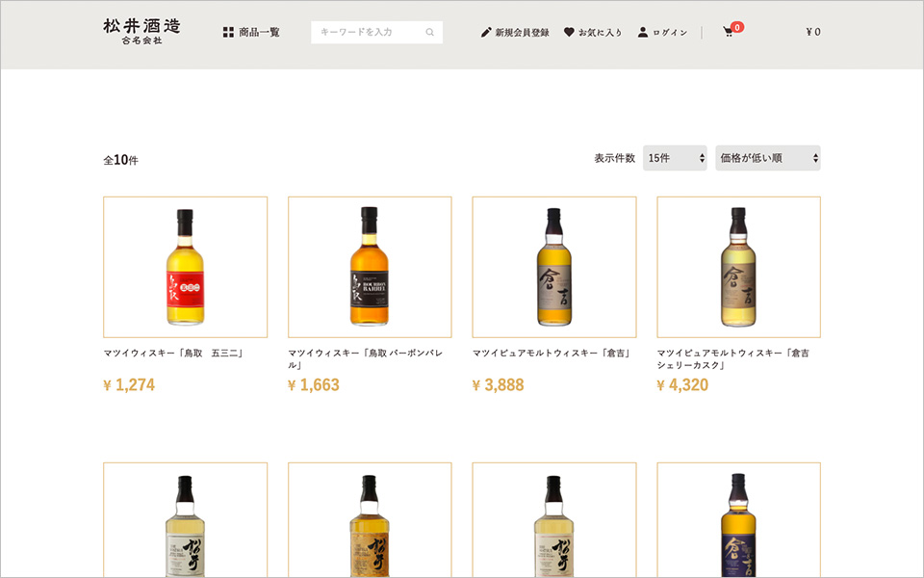The width and height of the screenshot is (924, 578).
Task: Open the 15件 display count dropdown
Action: (x=675, y=158)
